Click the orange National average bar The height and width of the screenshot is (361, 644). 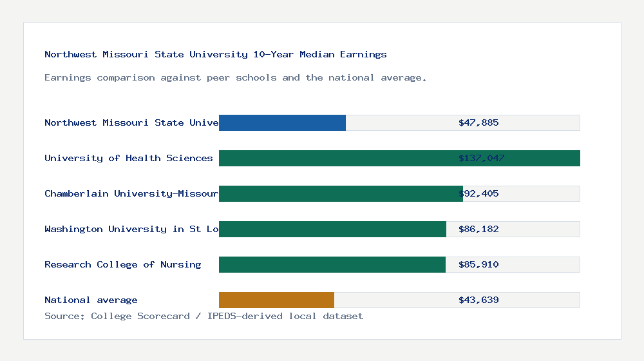(276, 300)
